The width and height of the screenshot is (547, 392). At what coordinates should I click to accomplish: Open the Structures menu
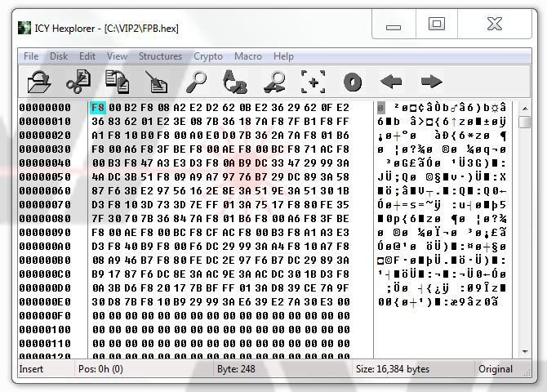pyautogui.click(x=160, y=56)
